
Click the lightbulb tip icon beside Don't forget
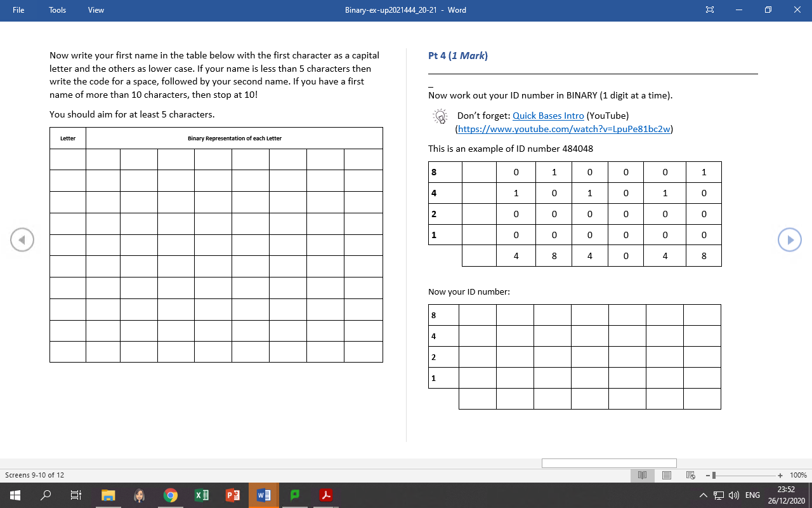(x=440, y=117)
